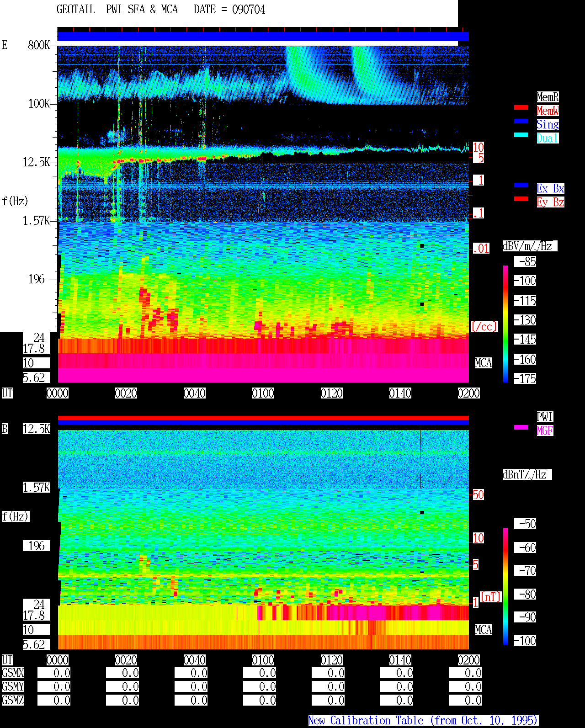Screen dimensions: 585x728
Task: Click the dBV/m/√Hz unit label
Action: point(530,246)
